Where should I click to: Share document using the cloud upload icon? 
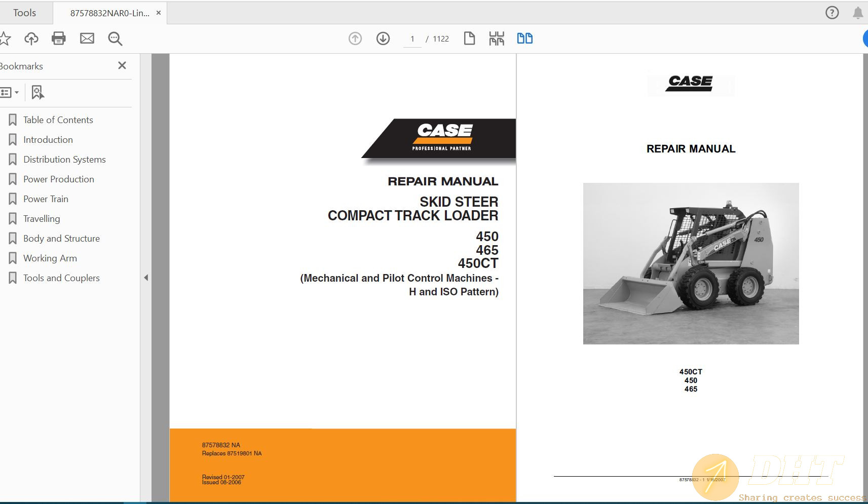31,38
